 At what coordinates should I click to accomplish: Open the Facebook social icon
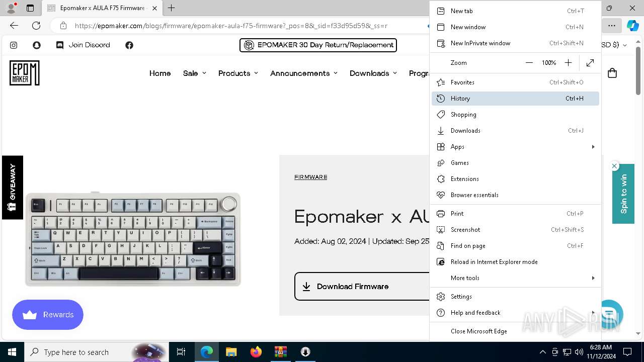coord(129,45)
